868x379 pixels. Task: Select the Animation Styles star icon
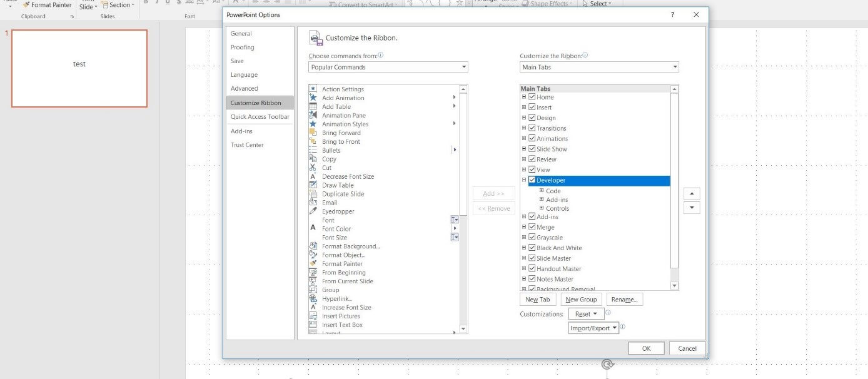(x=313, y=124)
